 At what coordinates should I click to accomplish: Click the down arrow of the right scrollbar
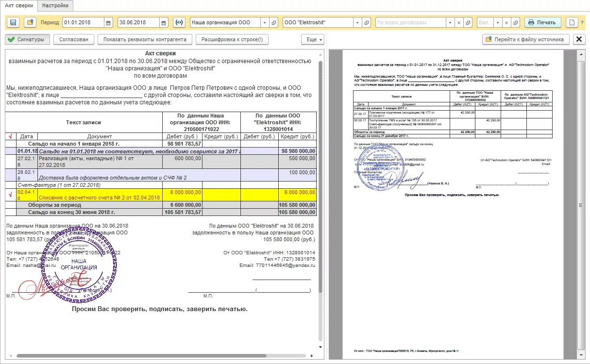point(581,355)
